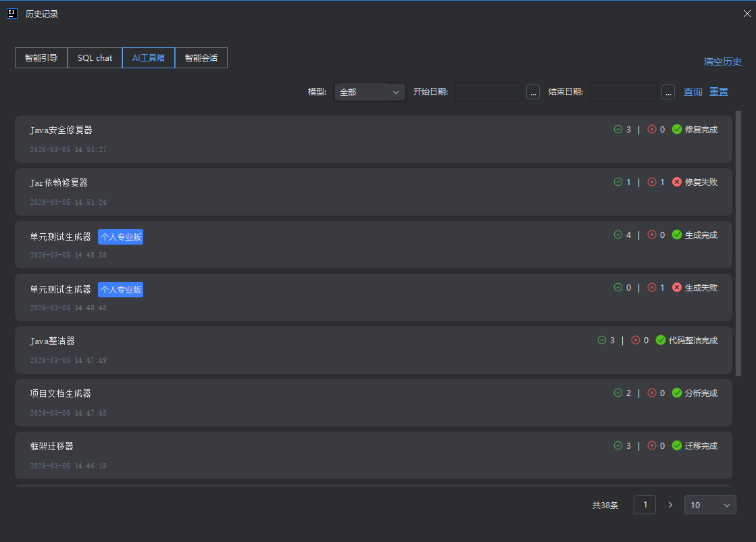Switch to the 智能引导 tab
The height and width of the screenshot is (542, 756).
tap(41, 58)
